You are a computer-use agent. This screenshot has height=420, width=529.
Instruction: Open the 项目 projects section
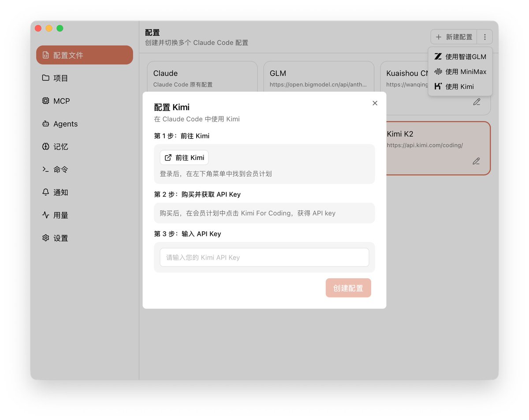(x=46, y=78)
